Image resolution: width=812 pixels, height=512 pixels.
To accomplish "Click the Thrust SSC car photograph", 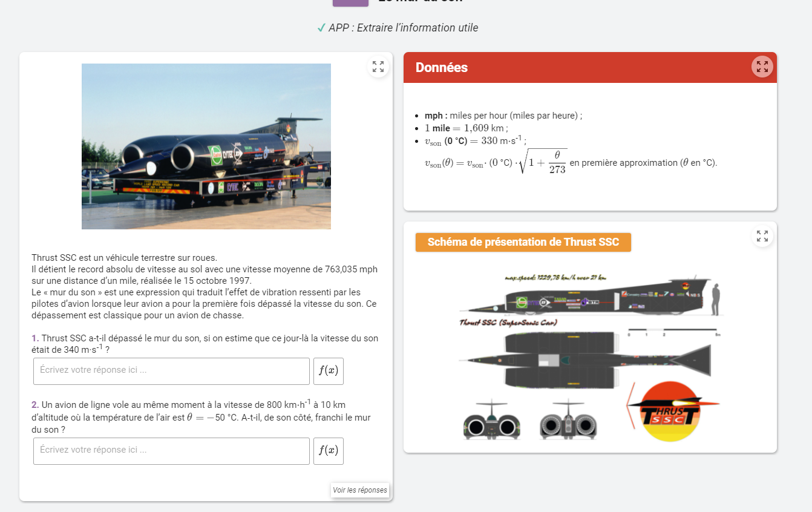I will tap(206, 146).
